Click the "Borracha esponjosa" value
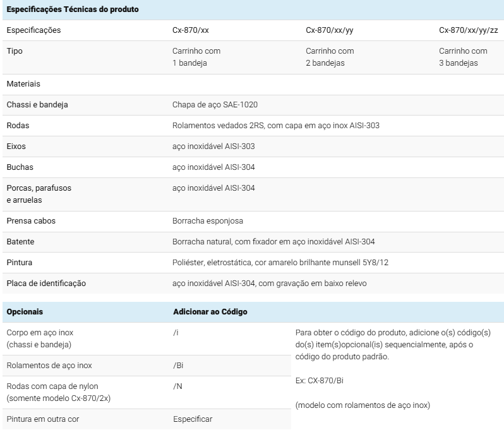 point(207,221)
